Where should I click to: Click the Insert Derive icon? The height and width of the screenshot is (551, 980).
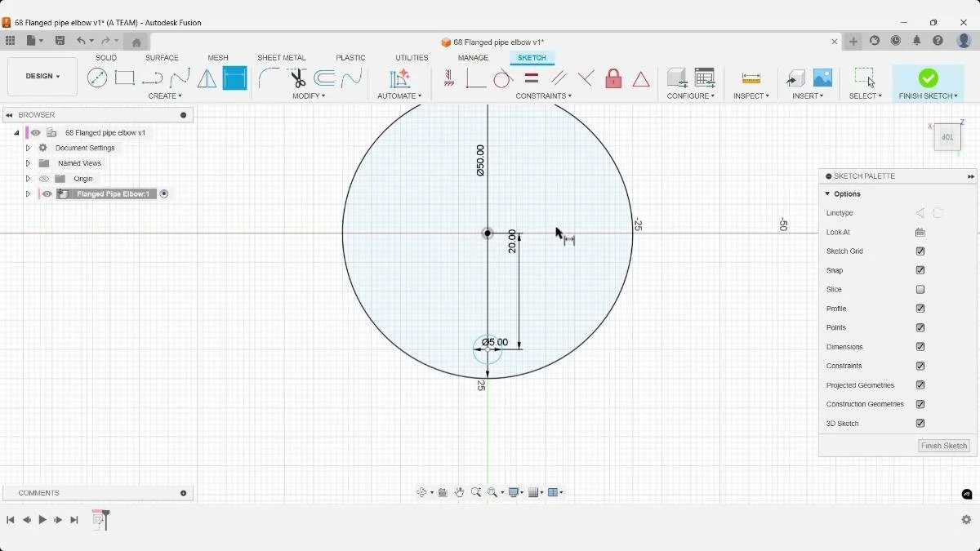(x=795, y=78)
